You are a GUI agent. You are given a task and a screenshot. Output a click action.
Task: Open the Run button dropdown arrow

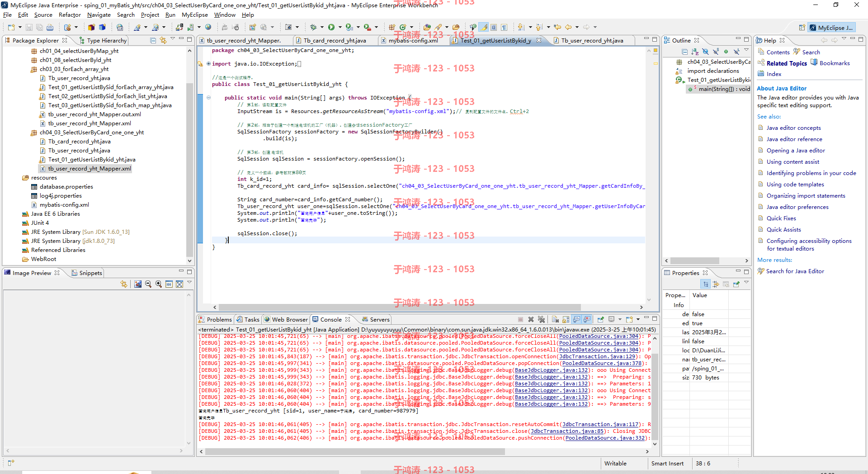click(340, 27)
